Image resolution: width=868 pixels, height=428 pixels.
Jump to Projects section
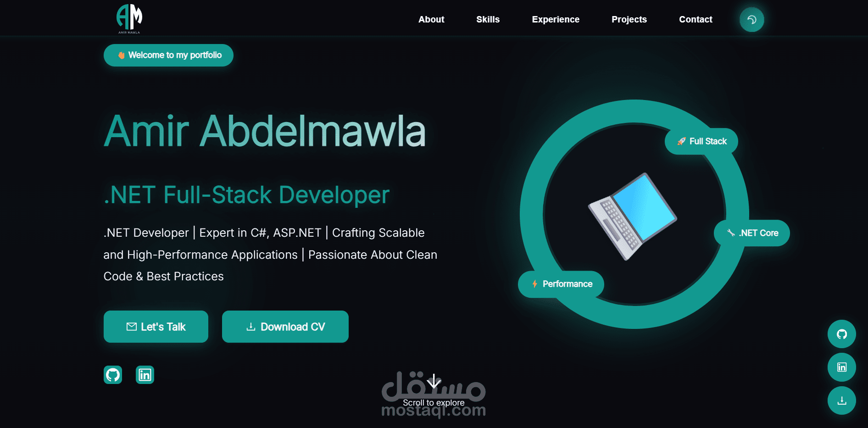(x=629, y=19)
